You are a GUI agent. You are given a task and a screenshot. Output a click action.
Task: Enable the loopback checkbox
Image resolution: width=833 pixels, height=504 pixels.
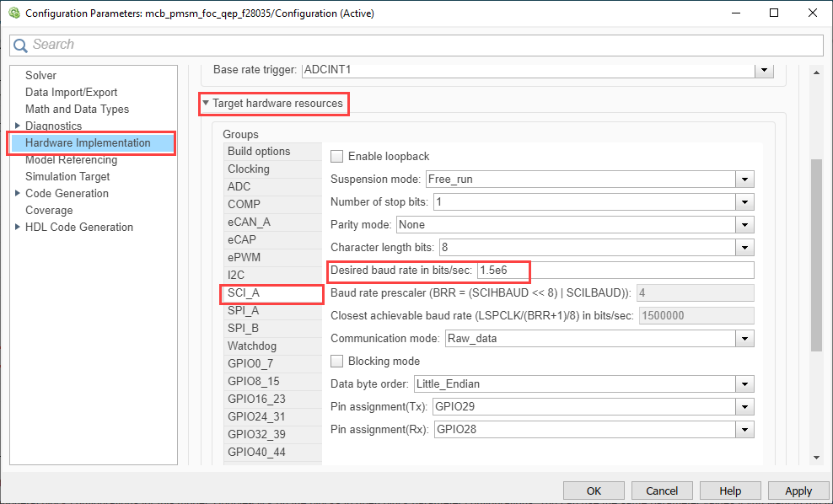click(x=336, y=156)
